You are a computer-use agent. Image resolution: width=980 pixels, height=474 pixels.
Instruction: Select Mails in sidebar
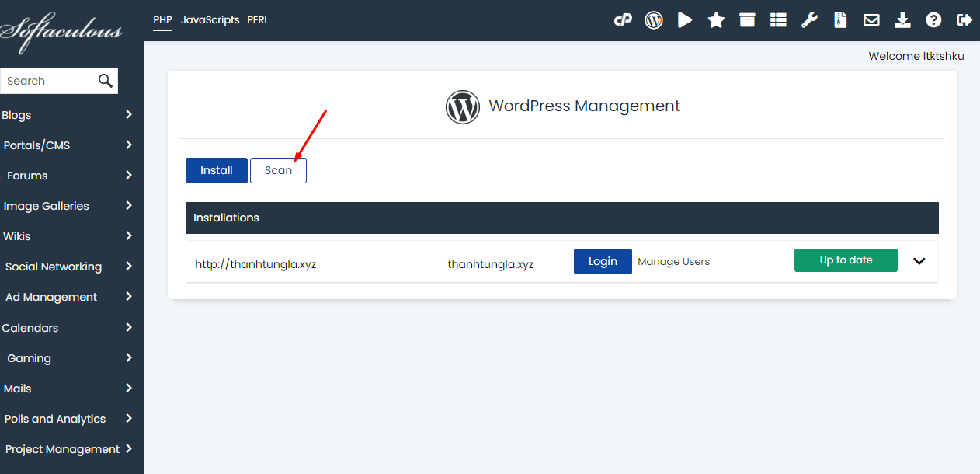pos(17,389)
